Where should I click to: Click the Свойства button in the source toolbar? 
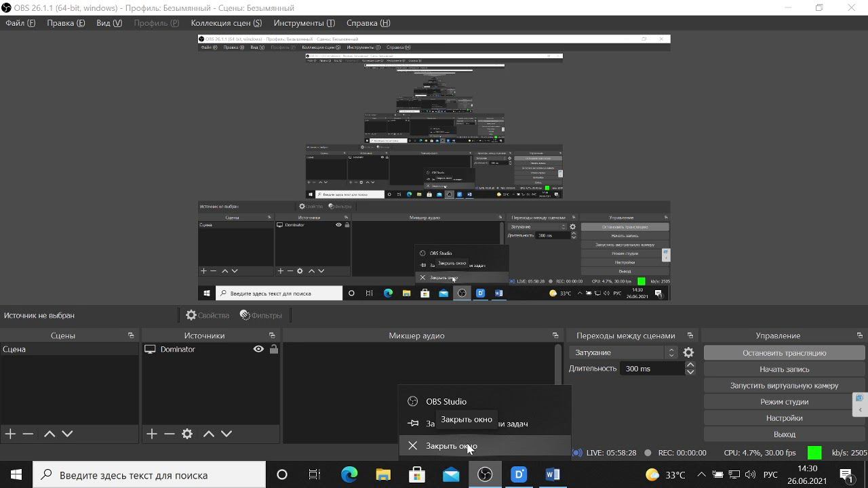click(x=208, y=315)
